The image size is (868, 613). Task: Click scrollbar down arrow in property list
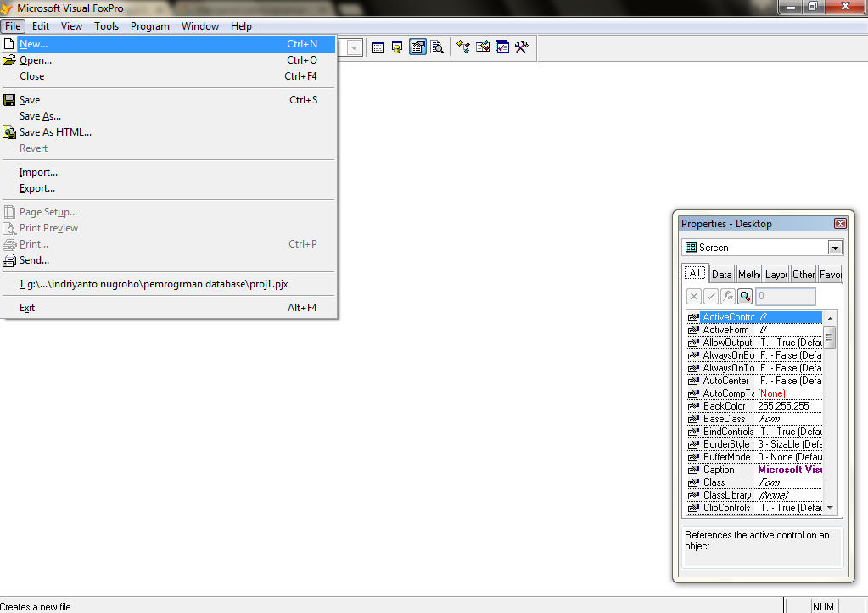pyautogui.click(x=829, y=508)
